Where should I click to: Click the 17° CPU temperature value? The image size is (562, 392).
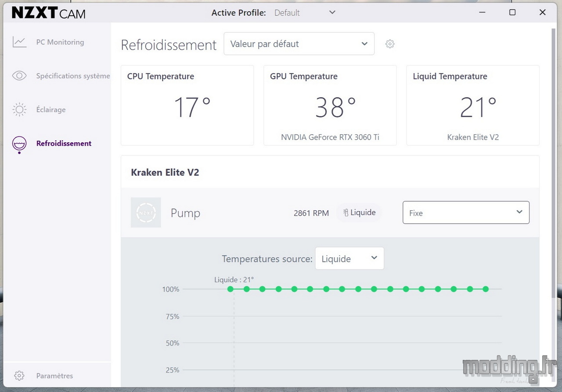point(192,108)
